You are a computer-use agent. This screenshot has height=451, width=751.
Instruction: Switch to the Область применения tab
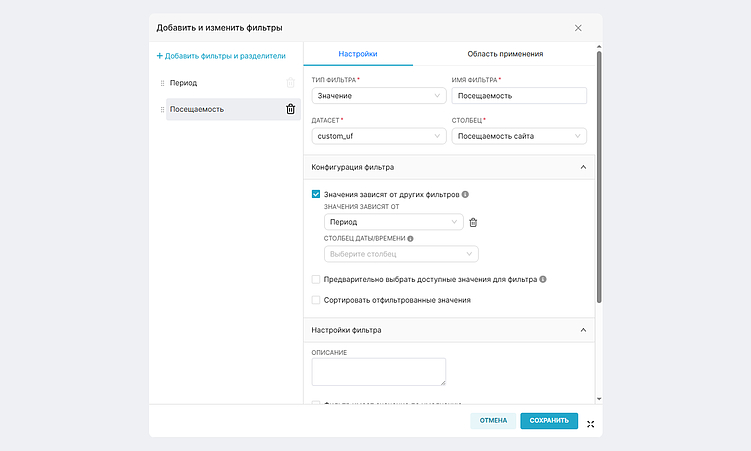point(505,54)
